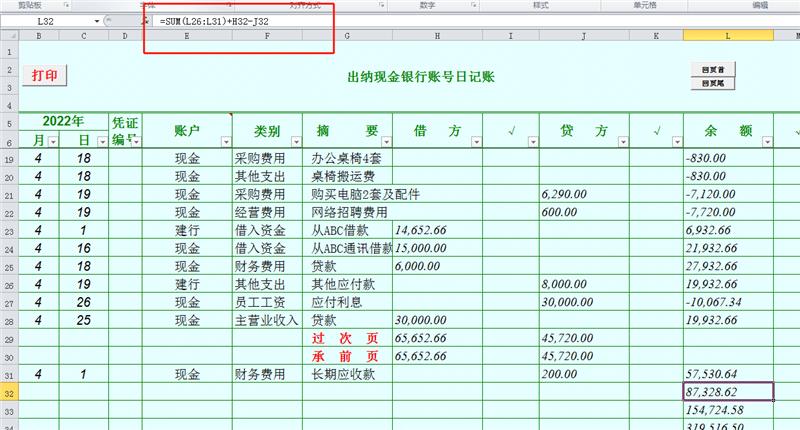Open the 月 column filter dropdown
The width and height of the screenshot is (800, 430).
[x=51, y=143]
